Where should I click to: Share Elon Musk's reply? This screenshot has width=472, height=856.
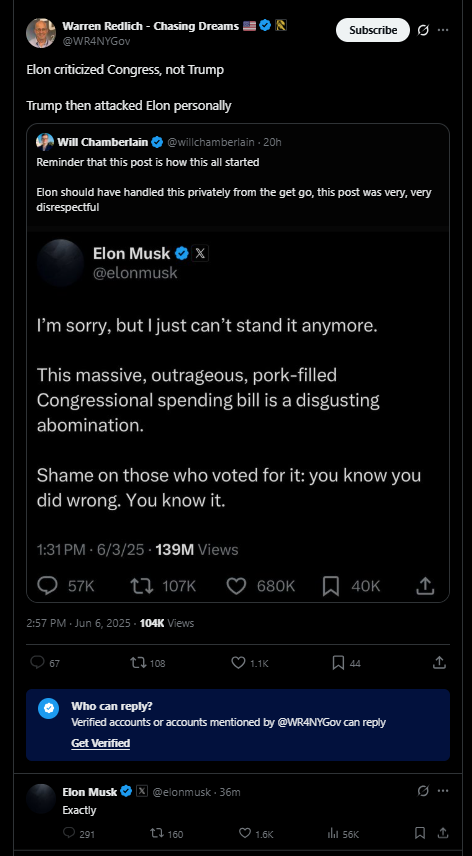(443, 833)
